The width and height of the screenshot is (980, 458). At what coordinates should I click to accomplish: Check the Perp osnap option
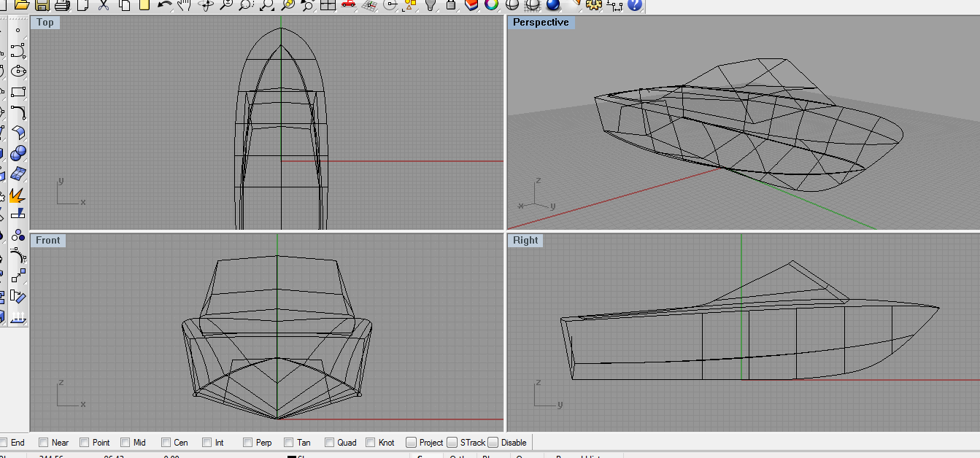coord(248,442)
